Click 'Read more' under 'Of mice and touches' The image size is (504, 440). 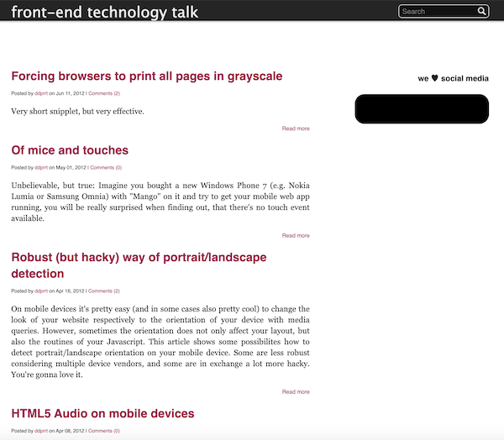[x=296, y=235]
